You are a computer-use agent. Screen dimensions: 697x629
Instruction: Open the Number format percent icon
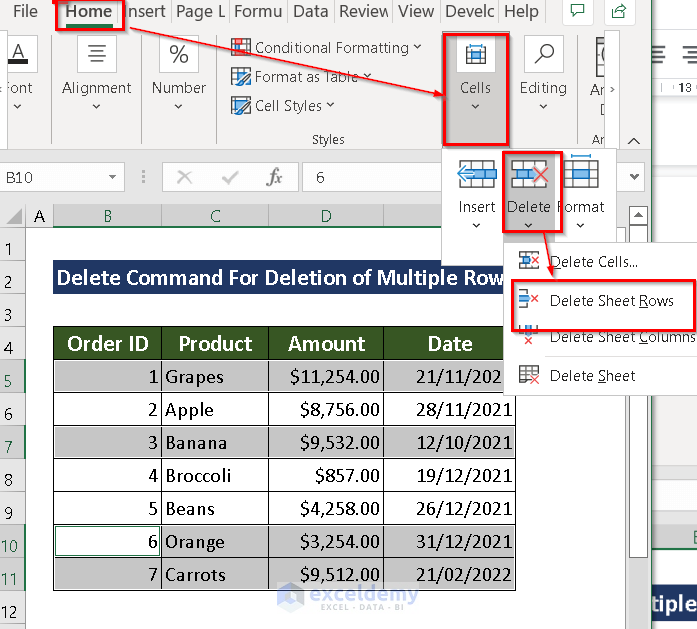pos(179,55)
